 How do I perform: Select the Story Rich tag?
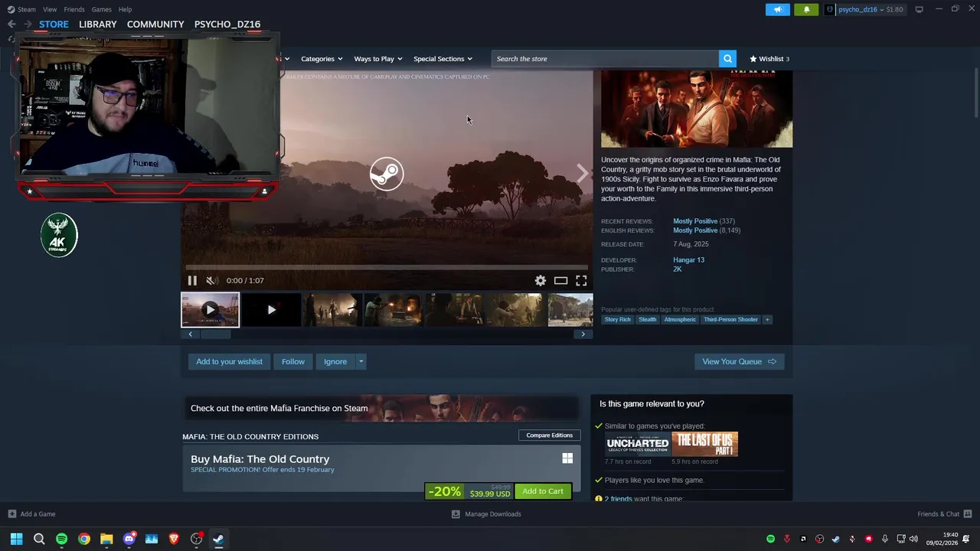coord(617,320)
